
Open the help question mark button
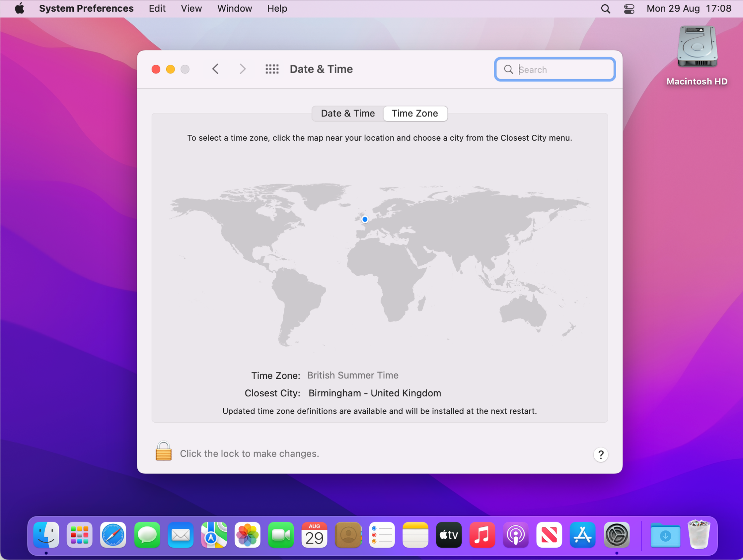[x=601, y=454]
